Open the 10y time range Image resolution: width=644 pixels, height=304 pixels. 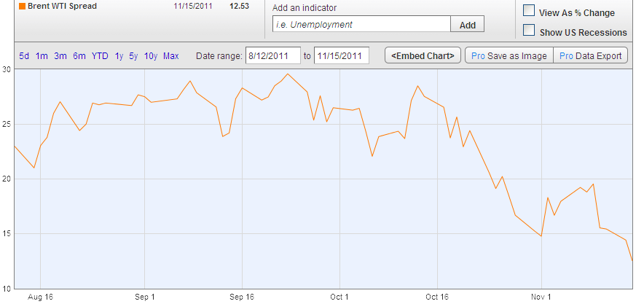pyautogui.click(x=151, y=56)
